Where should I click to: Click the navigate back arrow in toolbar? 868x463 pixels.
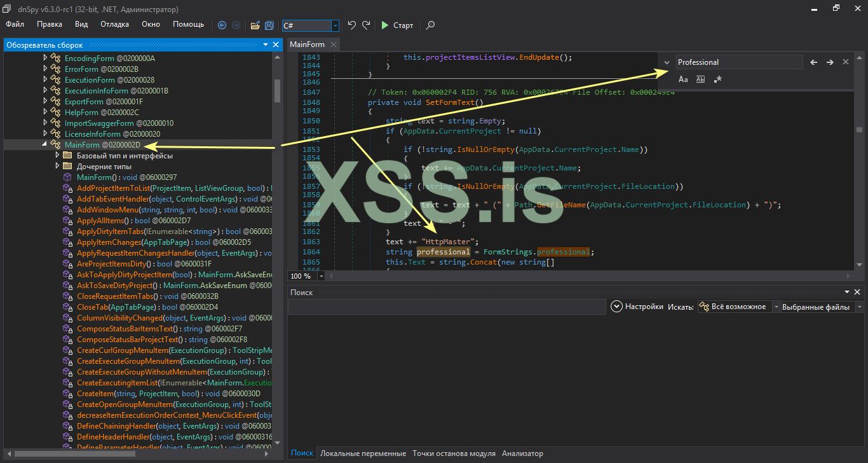click(x=222, y=25)
